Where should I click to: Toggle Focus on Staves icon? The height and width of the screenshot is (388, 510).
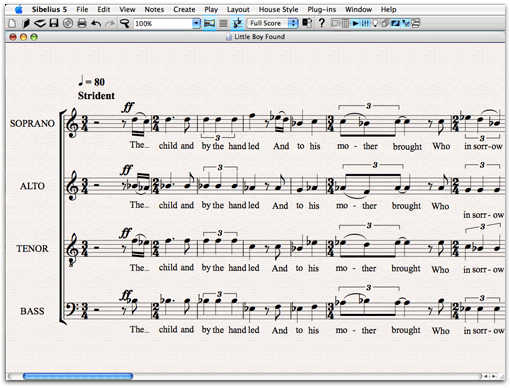click(223, 23)
